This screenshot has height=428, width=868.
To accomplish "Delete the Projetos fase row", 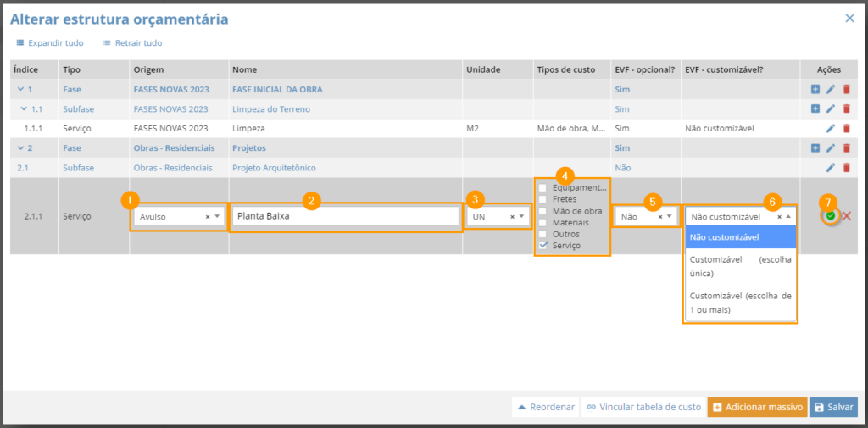I will point(846,147).
